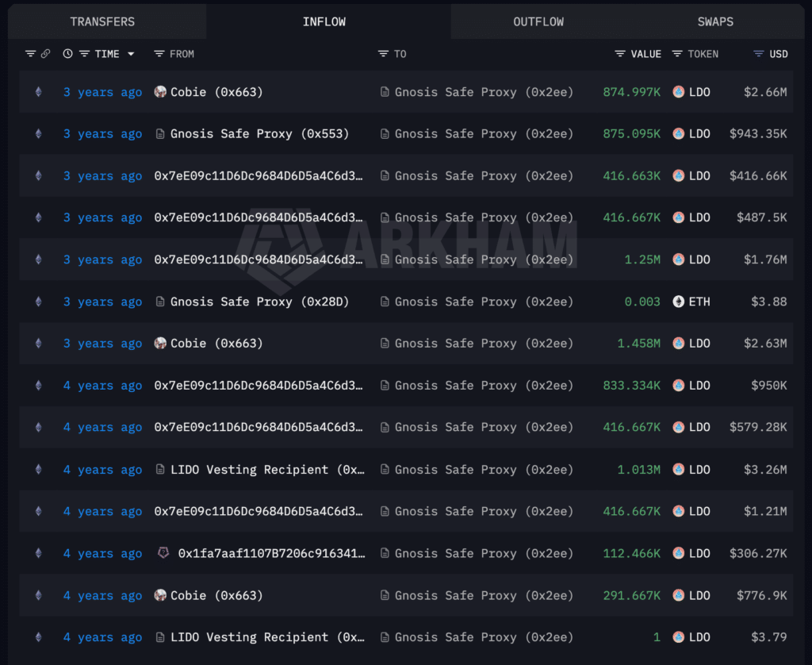Click entity icon beside 0x1fa7aaf address

[163, 553]
